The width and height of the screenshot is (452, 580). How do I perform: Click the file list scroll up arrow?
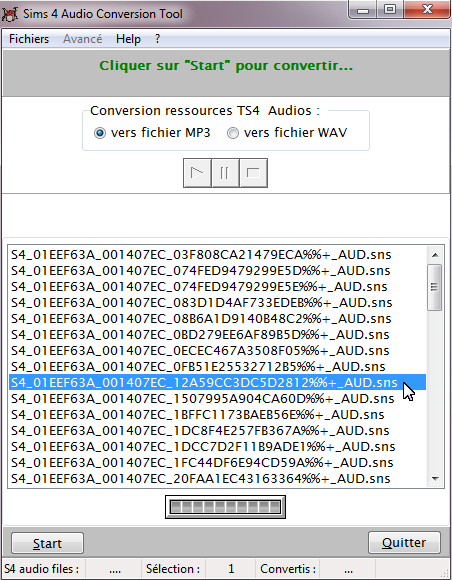(435, 255)
